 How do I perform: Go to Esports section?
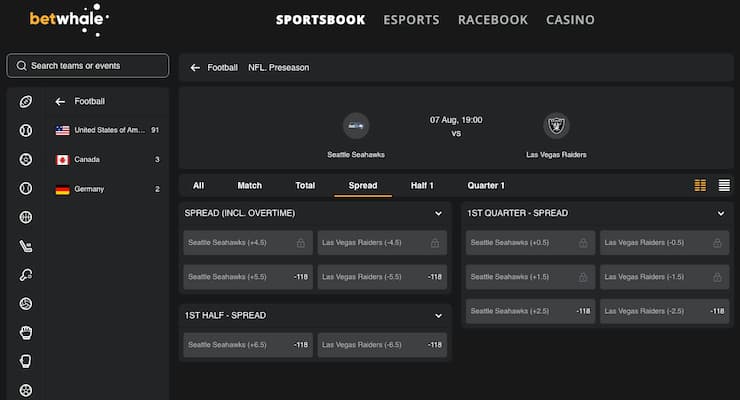411,20
